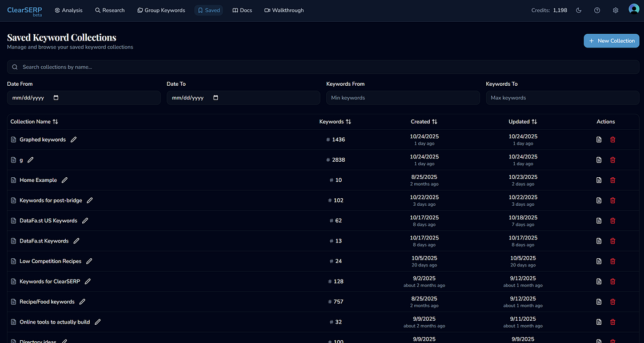Open the Date From calendar picker

pos(56,98)
